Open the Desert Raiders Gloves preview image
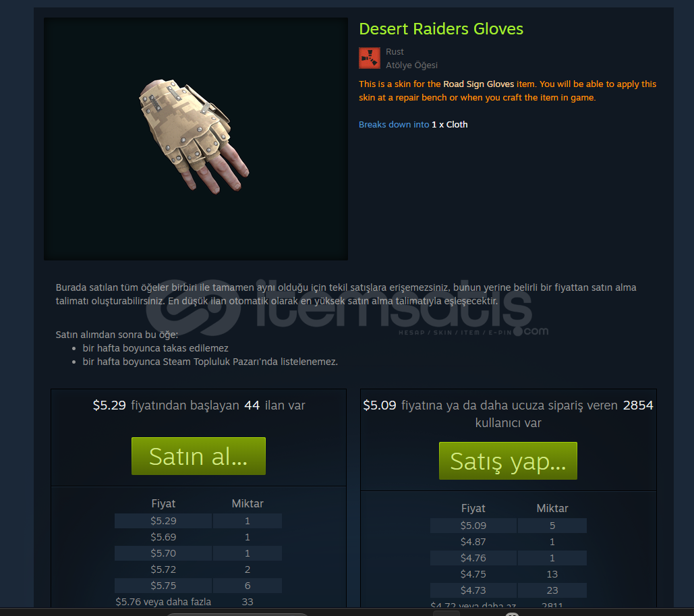 (x=196, y=138)
